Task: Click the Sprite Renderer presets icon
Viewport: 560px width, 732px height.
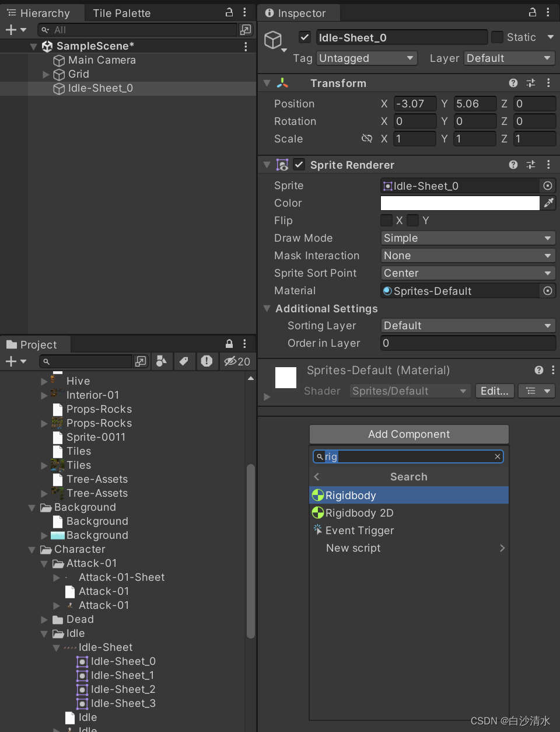Action: click(530, 165)
